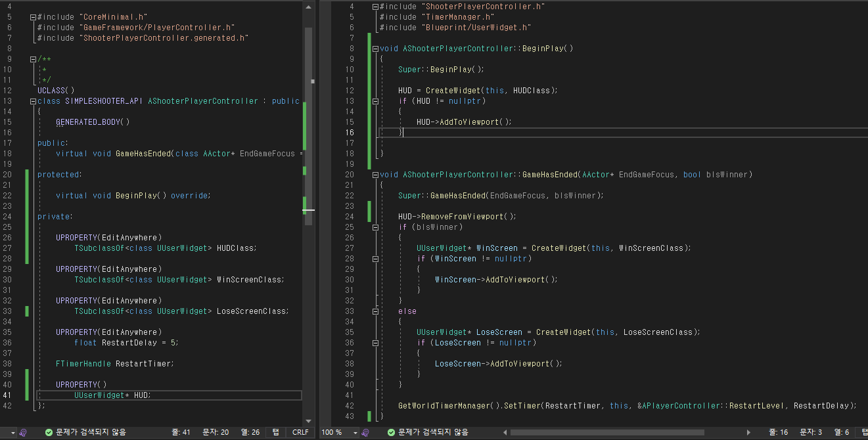Click the UCLASS() macro line
Screen dimensions: 868x440
(x=56, y=91)
